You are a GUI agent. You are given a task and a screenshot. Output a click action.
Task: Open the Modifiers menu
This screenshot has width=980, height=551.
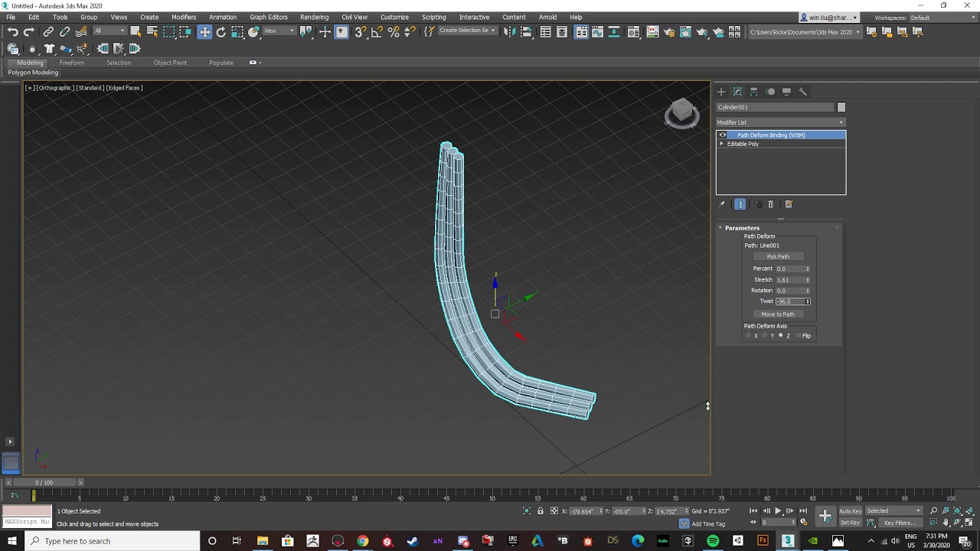click(184, 17)
